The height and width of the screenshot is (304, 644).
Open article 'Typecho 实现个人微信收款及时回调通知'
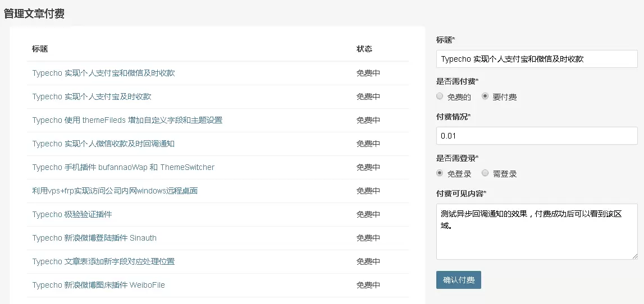pos(103,144)
